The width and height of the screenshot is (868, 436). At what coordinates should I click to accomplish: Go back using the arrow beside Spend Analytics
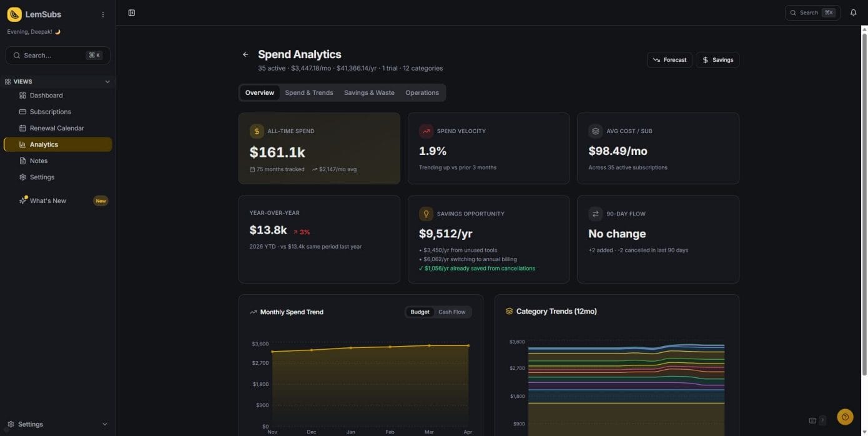(x=245, y=54)
